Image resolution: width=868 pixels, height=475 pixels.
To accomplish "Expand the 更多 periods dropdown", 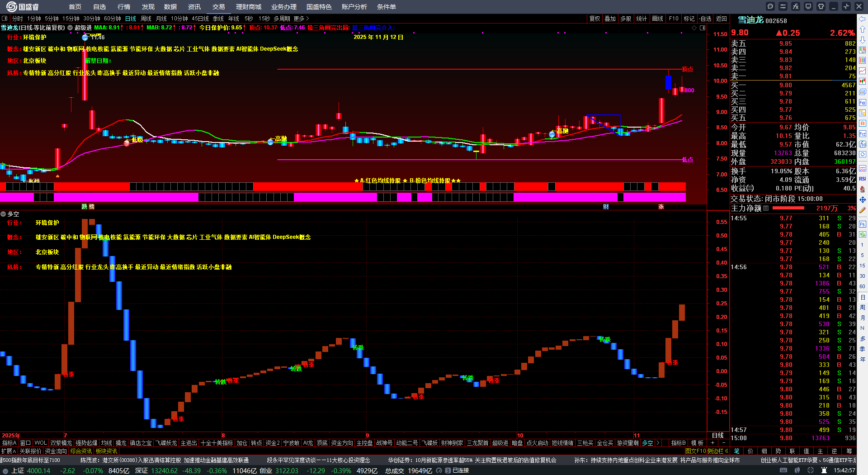I will pos(301,19).
